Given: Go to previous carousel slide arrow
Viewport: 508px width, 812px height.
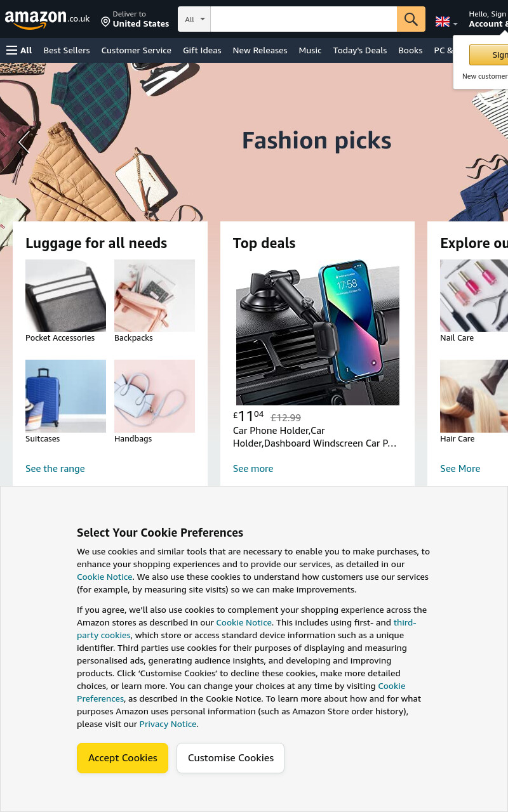Looking at the screenshot, I should click(x=24, y=142).
